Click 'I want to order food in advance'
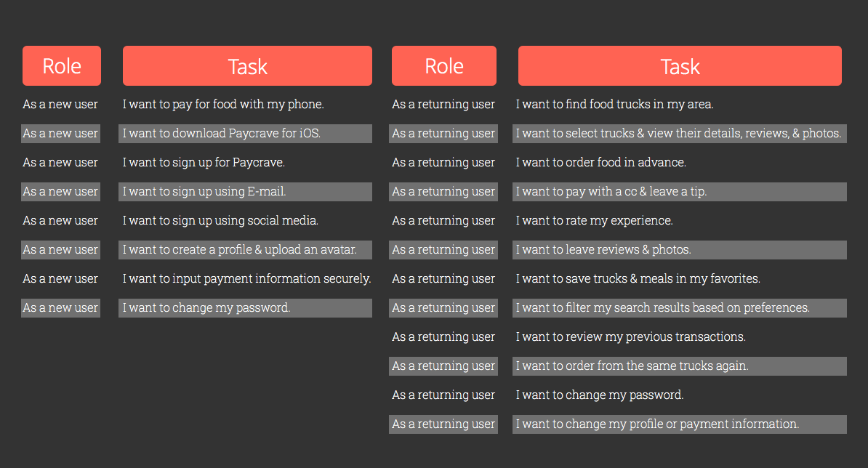This screenshot has width=868, height=468. pos(601,163)
